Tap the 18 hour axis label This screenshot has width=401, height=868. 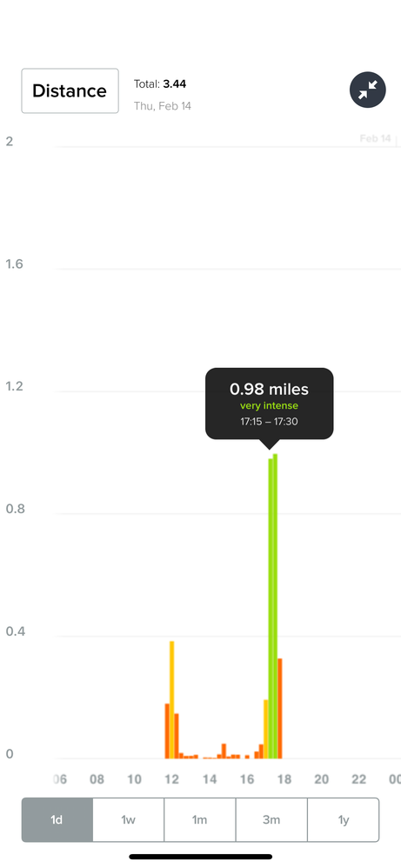point(284,779)
